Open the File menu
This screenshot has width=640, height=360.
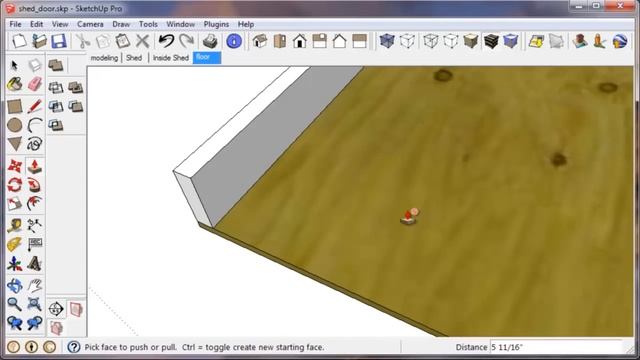(x=15, y=24)
